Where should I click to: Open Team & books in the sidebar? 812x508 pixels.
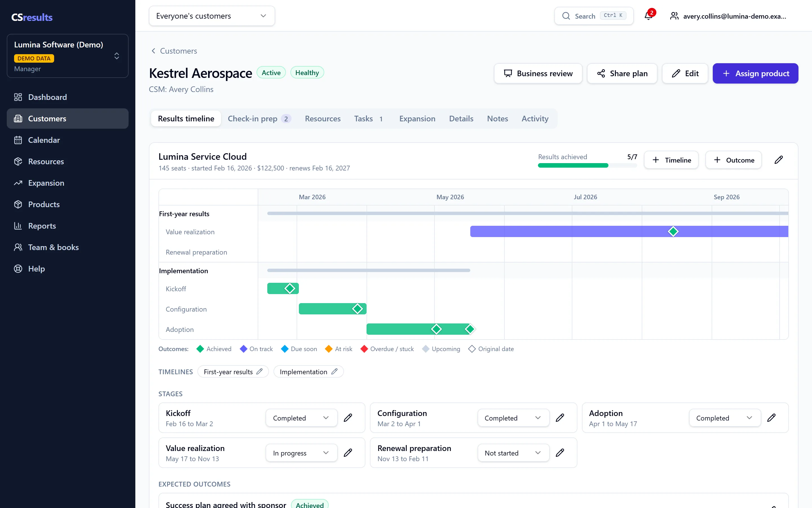click(67, 247)
